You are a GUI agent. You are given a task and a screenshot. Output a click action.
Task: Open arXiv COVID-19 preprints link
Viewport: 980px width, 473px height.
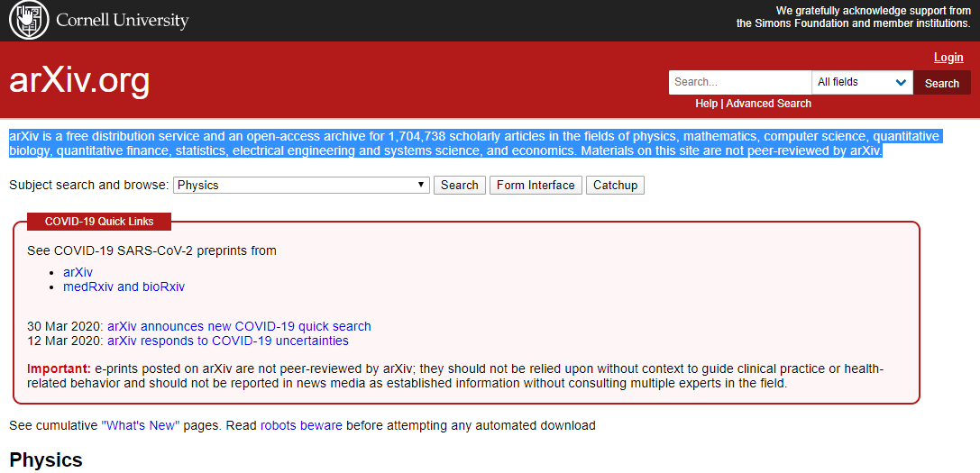click(78, 272)
